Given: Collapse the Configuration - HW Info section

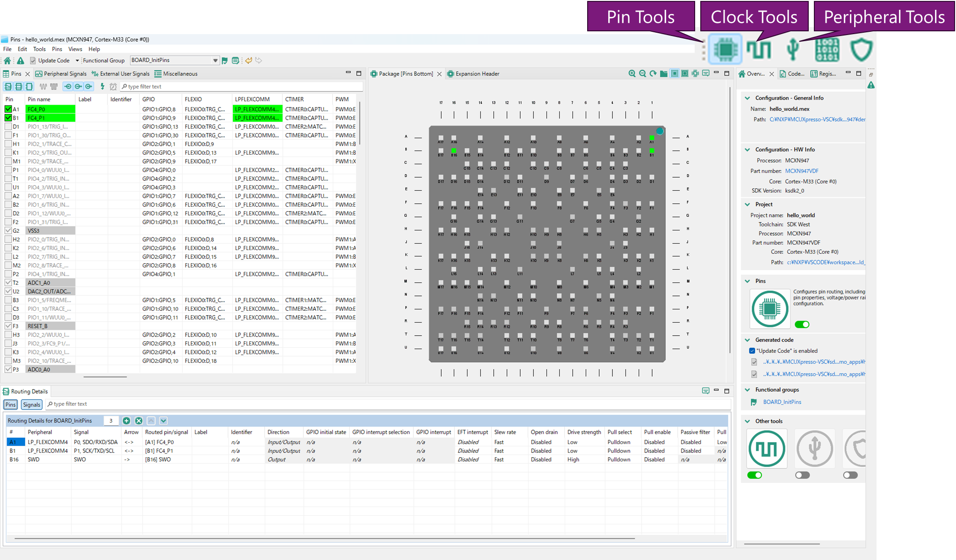Looking at the screenshot, I should point(747,150).
